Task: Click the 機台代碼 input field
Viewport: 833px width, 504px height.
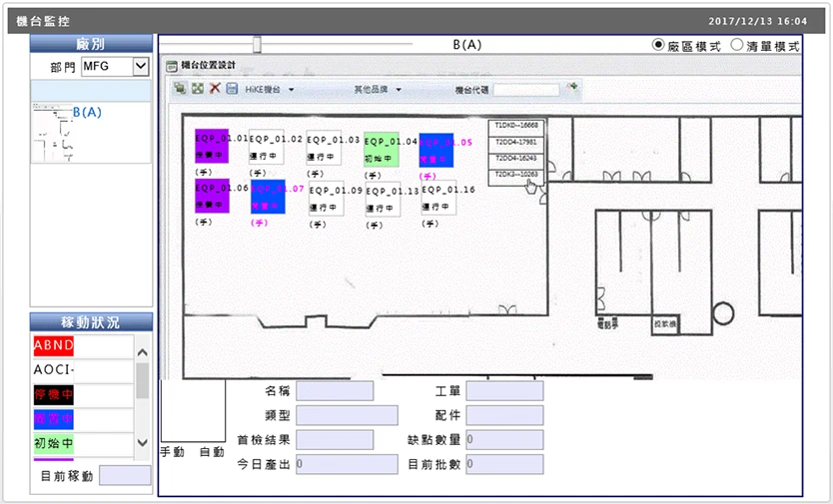Action: coord(526,90)
